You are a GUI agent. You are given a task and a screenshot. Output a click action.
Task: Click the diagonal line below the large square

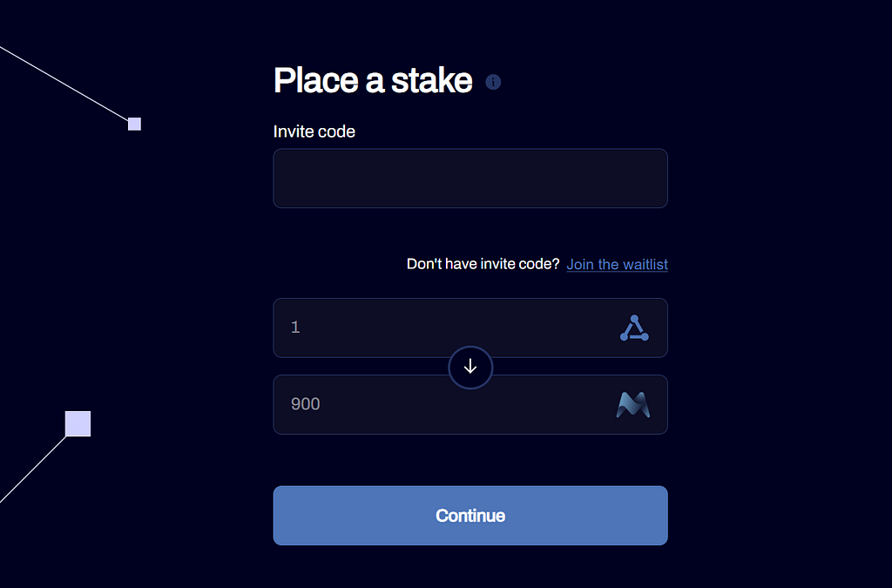pyautogui.click(x=33, y=470)
